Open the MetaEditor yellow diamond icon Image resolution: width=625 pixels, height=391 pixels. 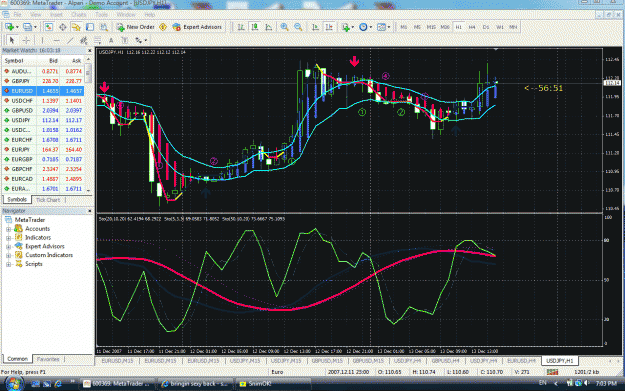pos(163,27)
